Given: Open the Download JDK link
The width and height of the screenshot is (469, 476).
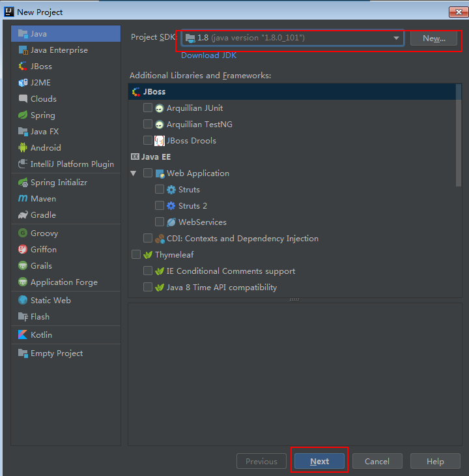Looking at the screenshot, I should click(208, 55).
